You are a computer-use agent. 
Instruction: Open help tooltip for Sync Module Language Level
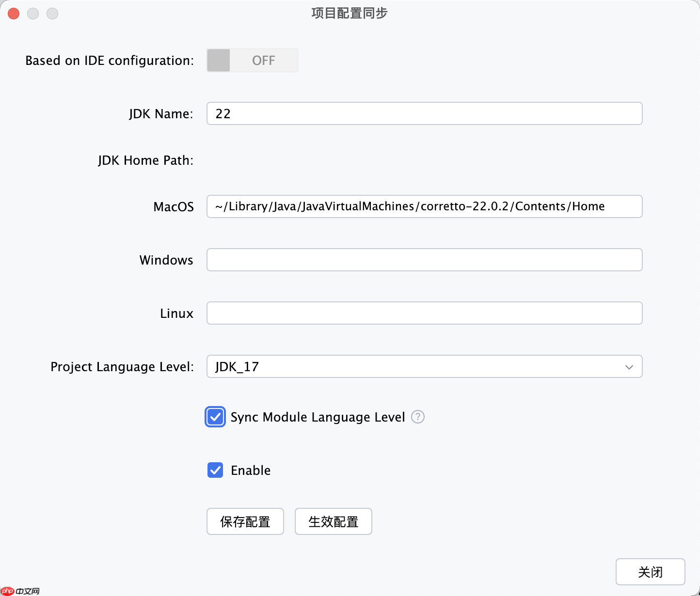click(x=417, y=417)
